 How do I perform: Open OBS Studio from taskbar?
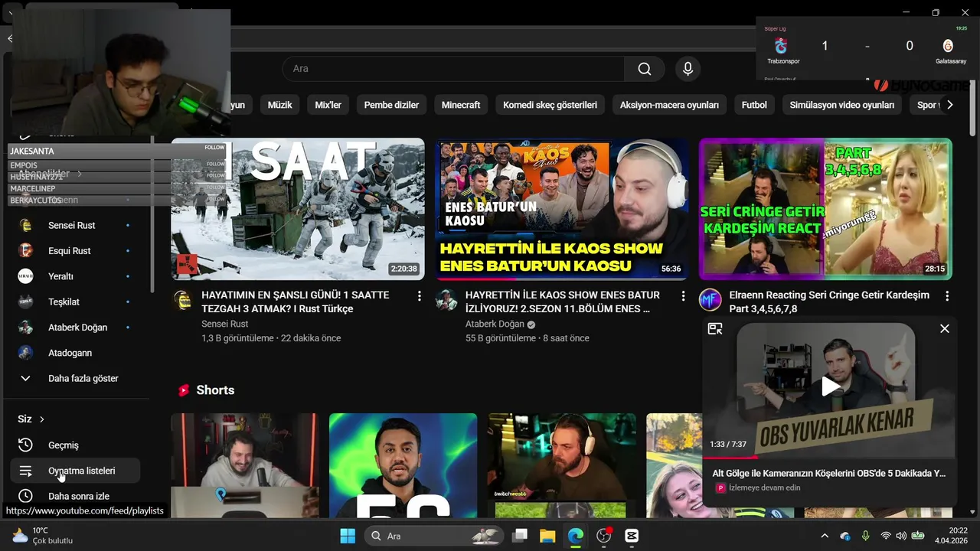(604, 536)
